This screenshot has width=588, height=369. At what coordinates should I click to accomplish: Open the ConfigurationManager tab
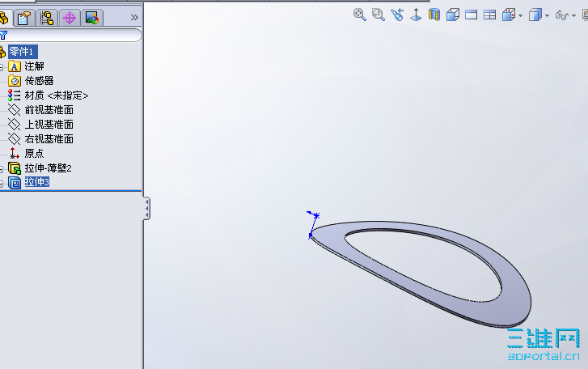(x=47, y=18)
